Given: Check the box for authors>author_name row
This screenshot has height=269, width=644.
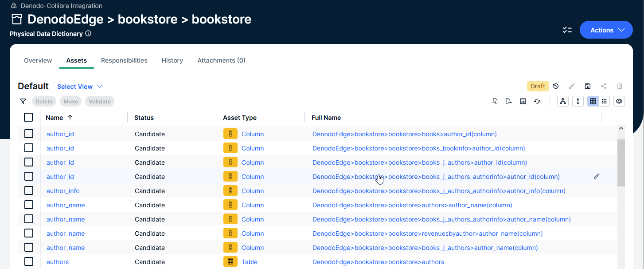Looking at the screenshot, I should [x=28, y=205].
